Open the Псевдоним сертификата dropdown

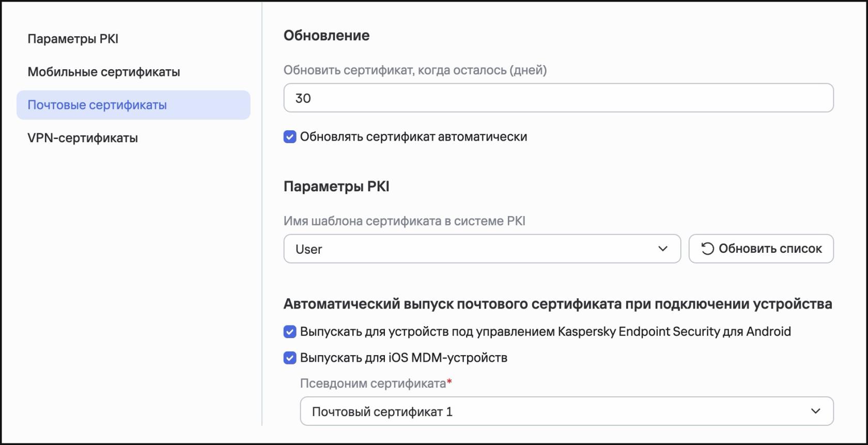(567, 411)
